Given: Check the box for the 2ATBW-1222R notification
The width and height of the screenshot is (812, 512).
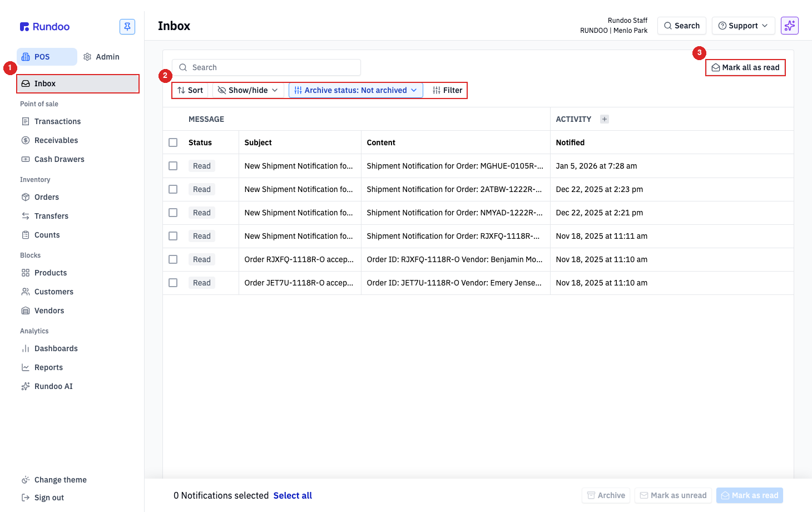Looking at the screenshot, I should coord(173,189).
